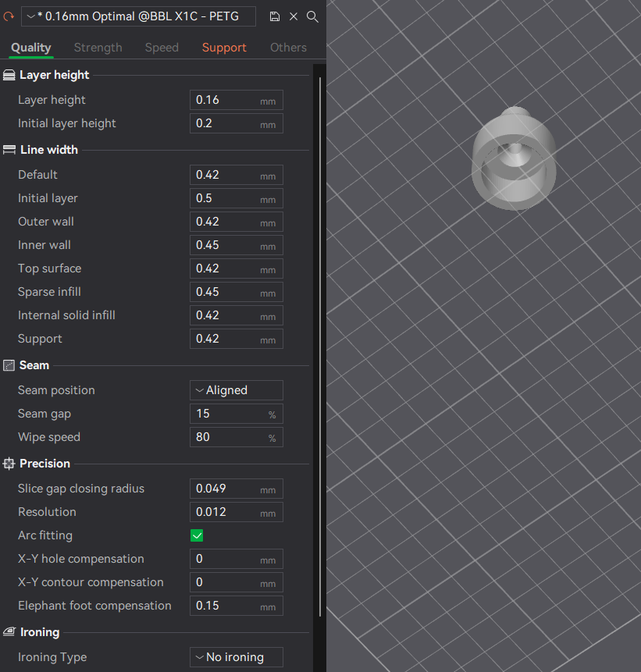Go to the Speed tab

pos(162,48)
